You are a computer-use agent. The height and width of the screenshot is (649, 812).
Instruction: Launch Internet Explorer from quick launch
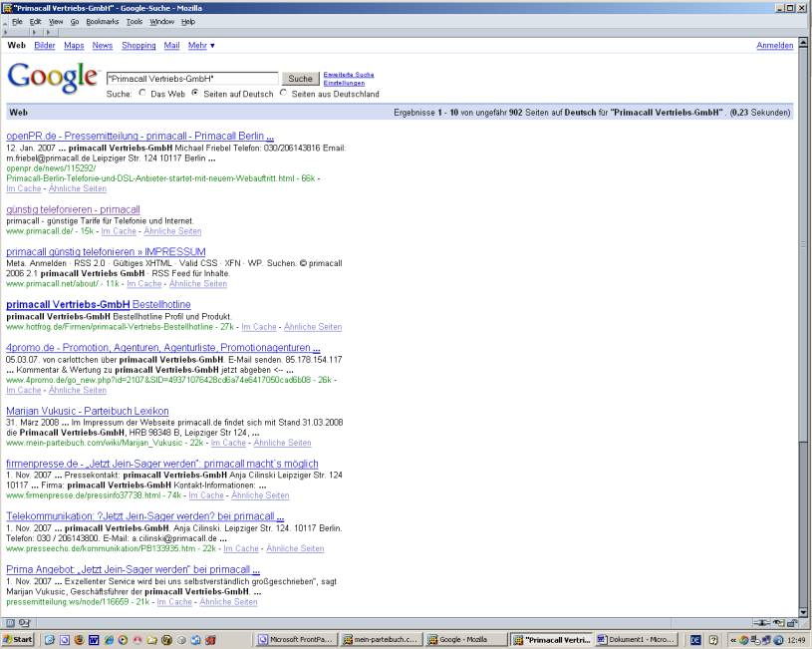pyautogui.click(x=109, y=639)
